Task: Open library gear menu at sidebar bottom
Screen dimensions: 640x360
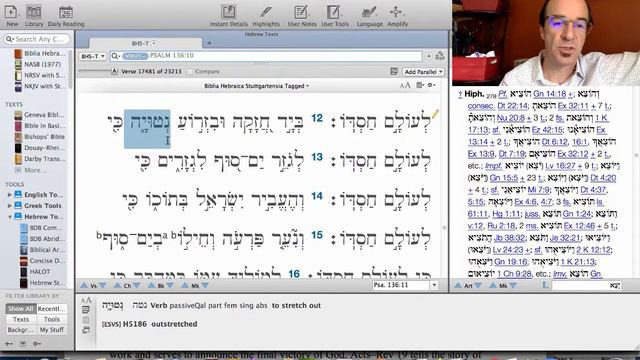Action: point(37,344)
